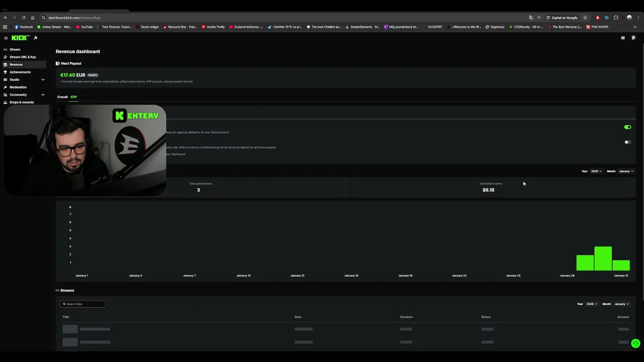Screen dimensions: 644x362
Task: Open Achievements in sidebar
Action: [x=20, y=72]
